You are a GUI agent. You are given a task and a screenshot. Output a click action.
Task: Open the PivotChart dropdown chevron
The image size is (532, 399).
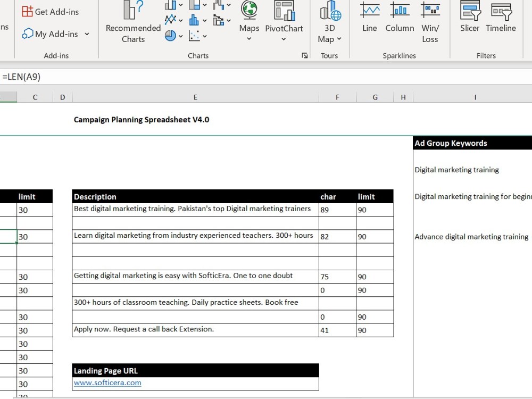284,39
